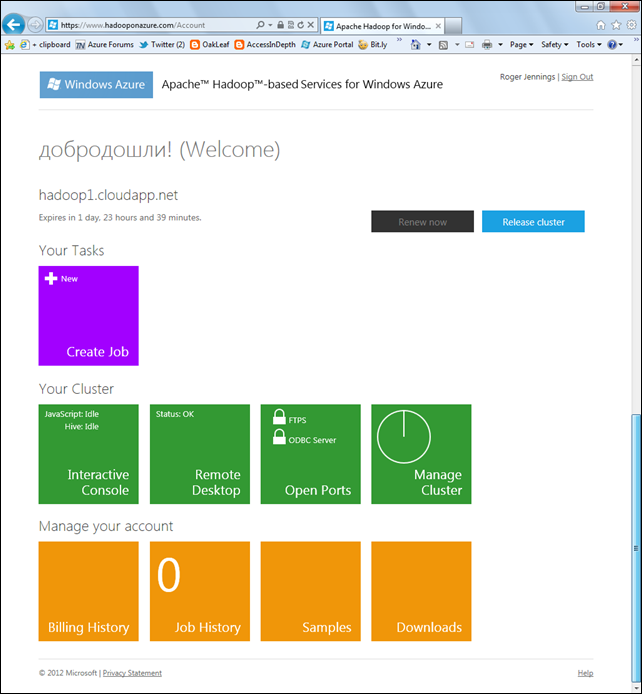Add to Favorites bar star icon
Image resolution: width=642 pixels, height=694 pixels.
pyautogui.click(x=10, y=45)
